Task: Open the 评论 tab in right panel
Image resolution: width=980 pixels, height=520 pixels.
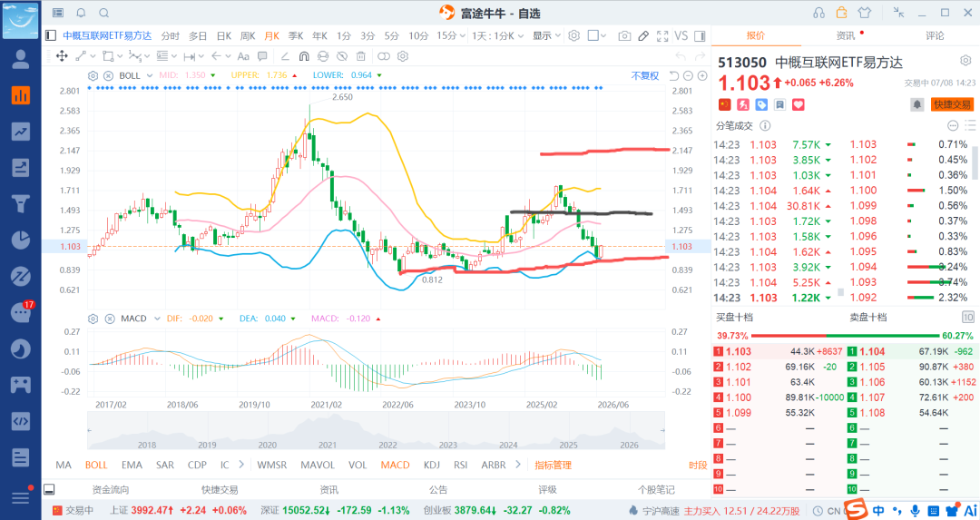Action: pos(935,35)
